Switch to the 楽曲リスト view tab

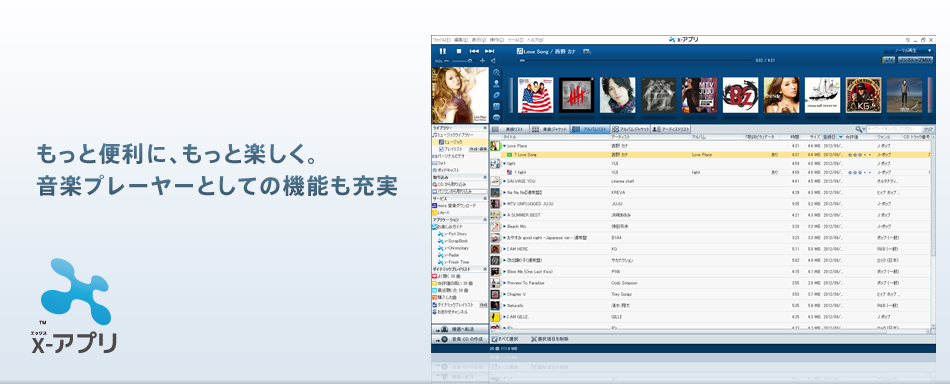[x=510, y=129]
